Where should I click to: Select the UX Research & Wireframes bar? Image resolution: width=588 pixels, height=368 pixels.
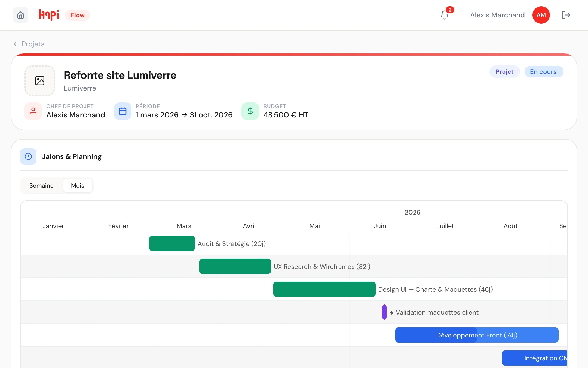[235, 266]
